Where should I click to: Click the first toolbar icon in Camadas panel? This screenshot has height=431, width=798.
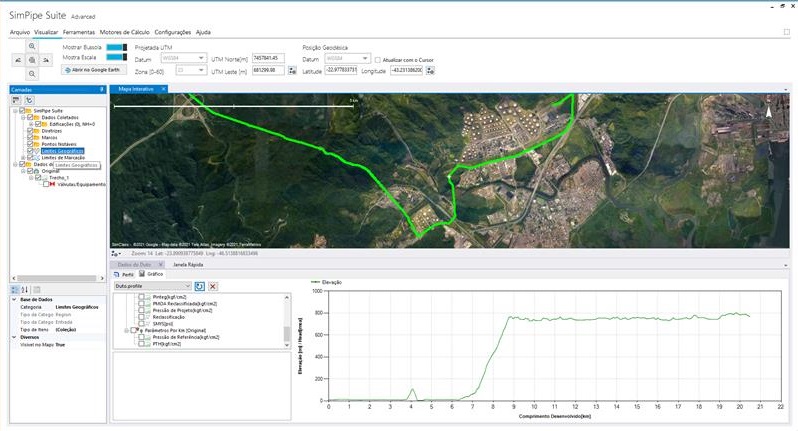(x=16, y=100)
